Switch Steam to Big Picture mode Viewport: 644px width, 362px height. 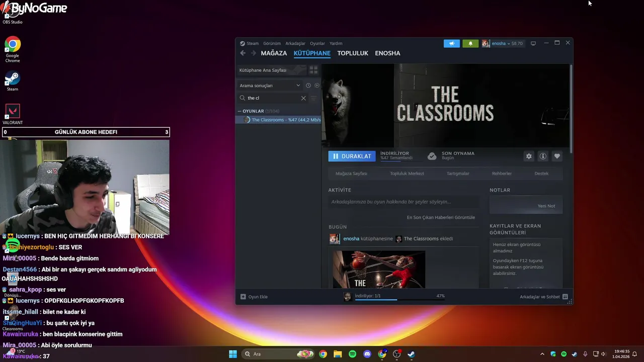click(x=533, y=43)
